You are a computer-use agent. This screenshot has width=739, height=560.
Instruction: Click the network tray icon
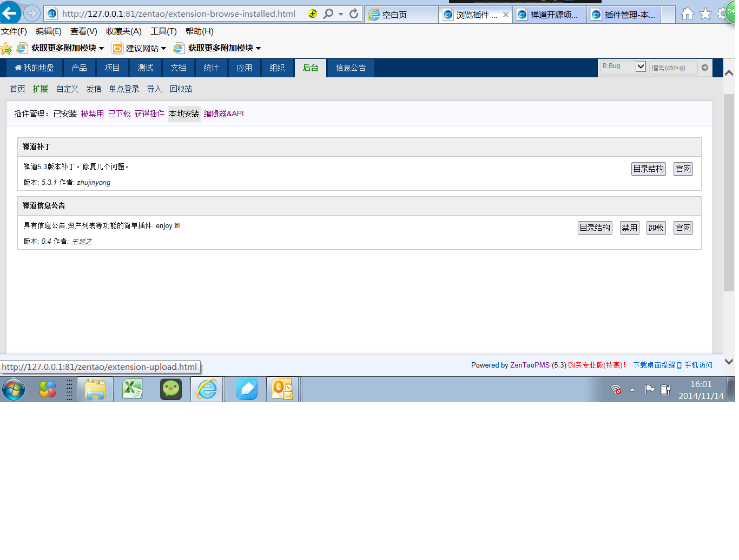(616, 389)
